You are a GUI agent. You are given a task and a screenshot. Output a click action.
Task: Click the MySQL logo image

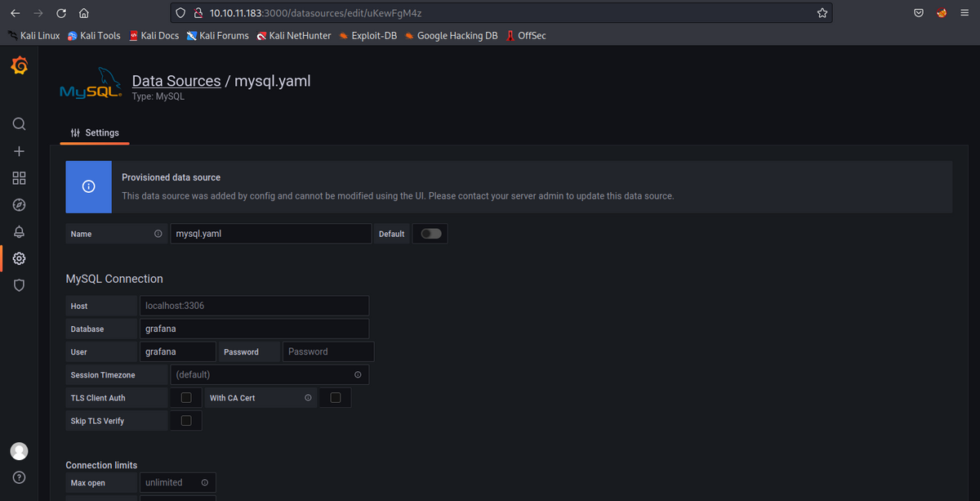tap(91, 83)
